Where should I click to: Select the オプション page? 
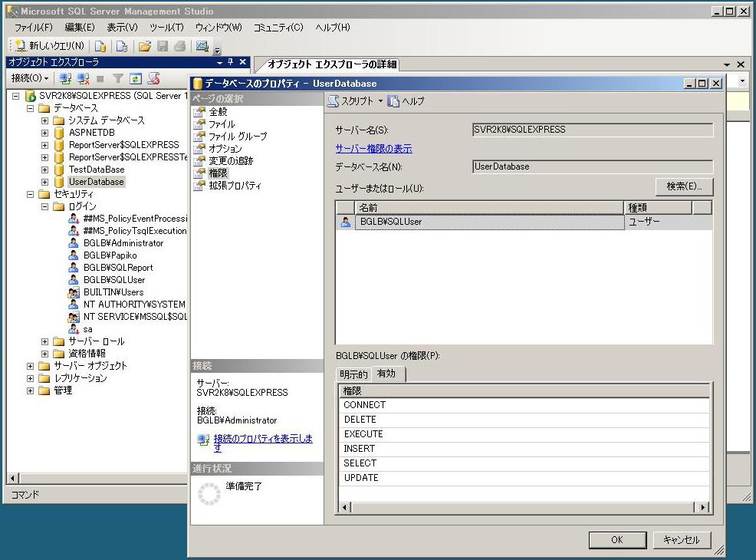[x=225, y=149]
